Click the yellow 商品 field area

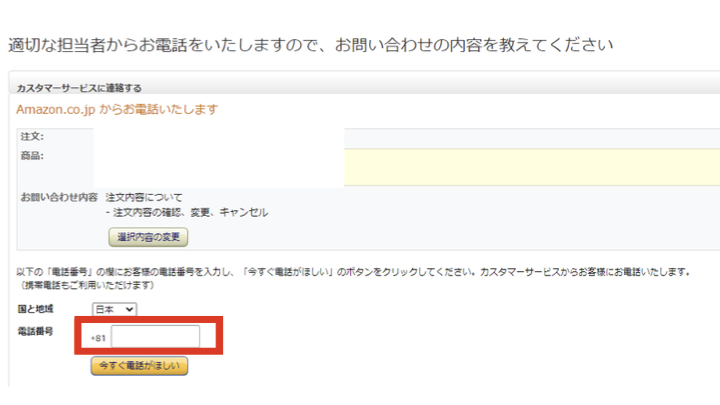(530, 167)
